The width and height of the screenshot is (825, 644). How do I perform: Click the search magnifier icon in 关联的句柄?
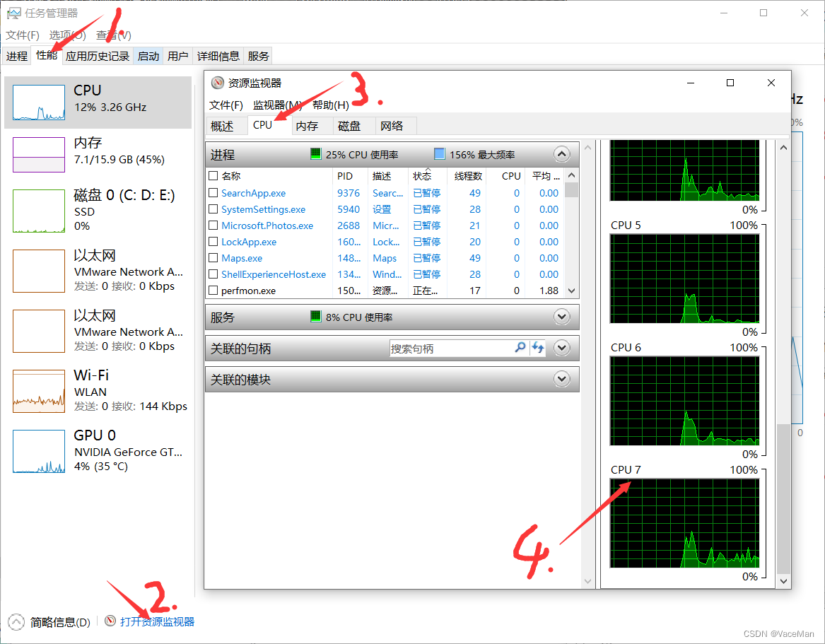click(520, 347)
